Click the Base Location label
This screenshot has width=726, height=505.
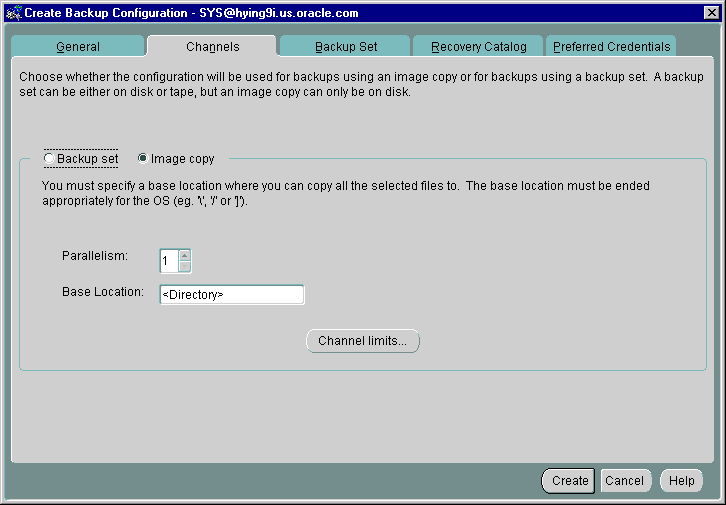click(x=103, y=292)
